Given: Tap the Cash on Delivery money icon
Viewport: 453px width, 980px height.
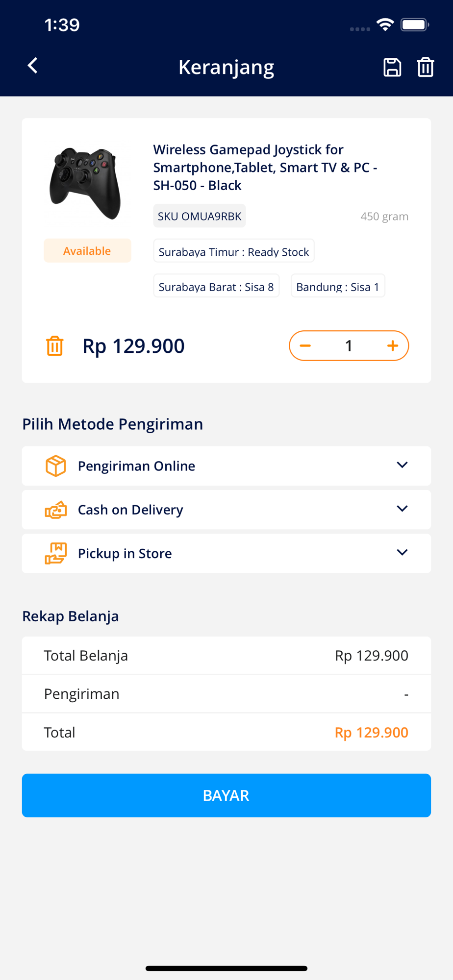Looking at the screenshot, I should (x=56, y=510).
